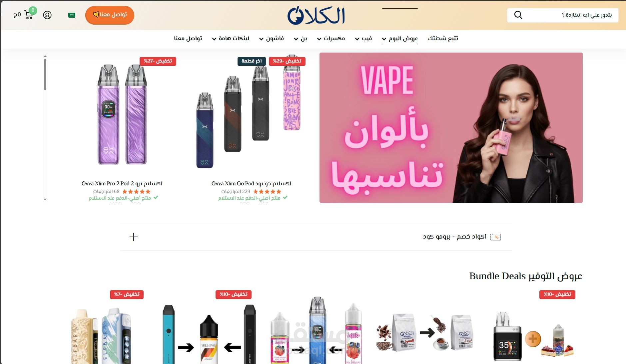Click the scroll down arrow of product list
Screen dimensions: 626x364
45,199
